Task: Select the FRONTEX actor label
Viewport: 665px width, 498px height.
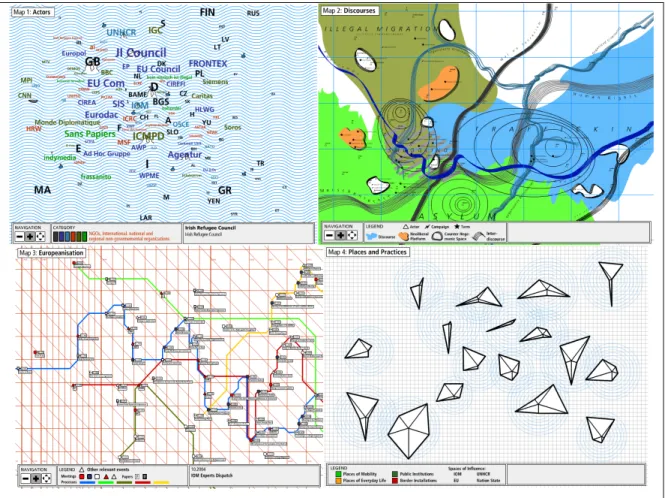Action: (208, 64)
